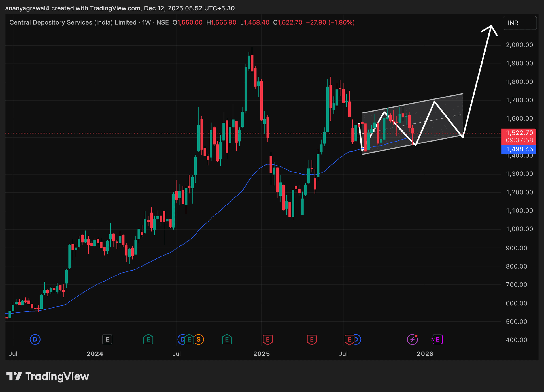Image resolution: width=544 pixels, height=392 pixels.
Task: Click the 400.00 price axis label
Action: [517, 340]
